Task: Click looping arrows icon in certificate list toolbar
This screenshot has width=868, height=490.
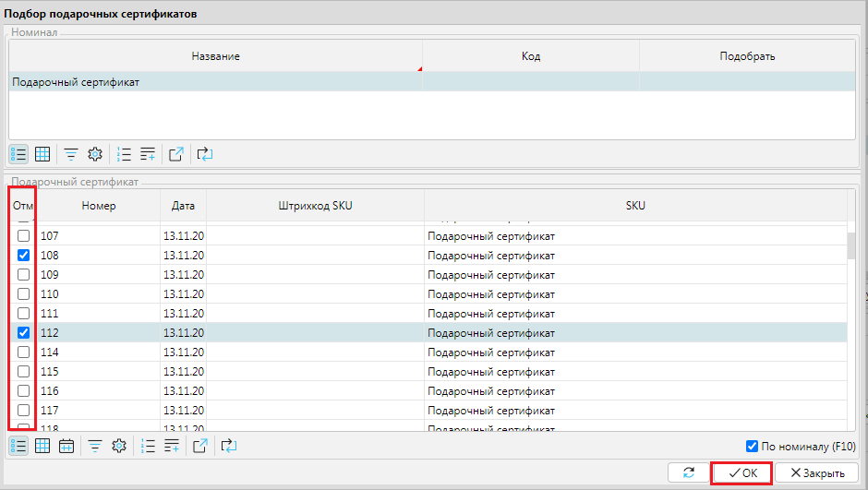Action: tap(229, 447)
